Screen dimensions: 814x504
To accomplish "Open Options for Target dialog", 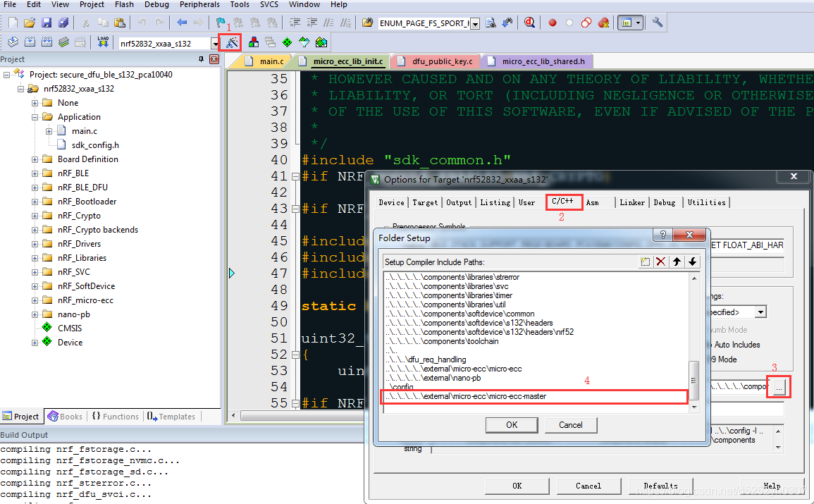I will point(230,41).
